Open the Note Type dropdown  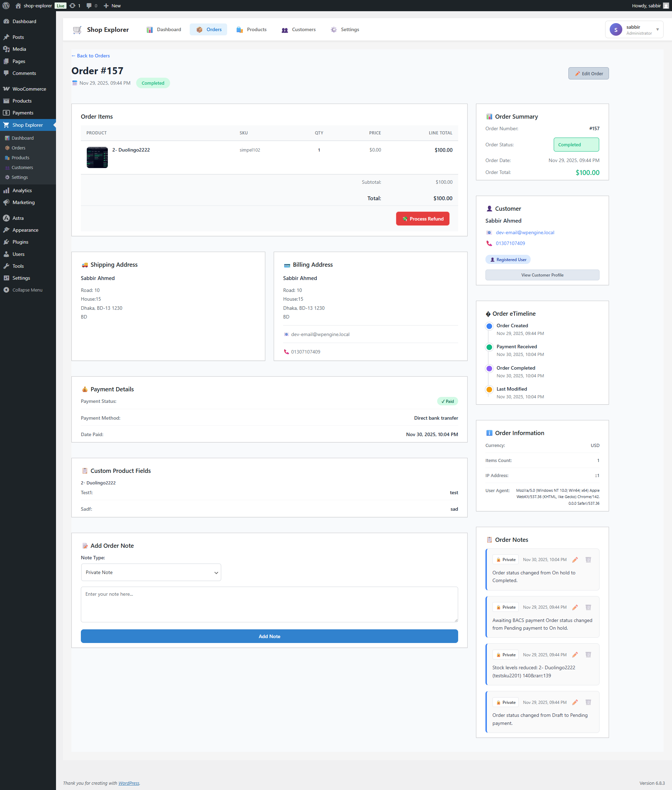pos(151,572)
